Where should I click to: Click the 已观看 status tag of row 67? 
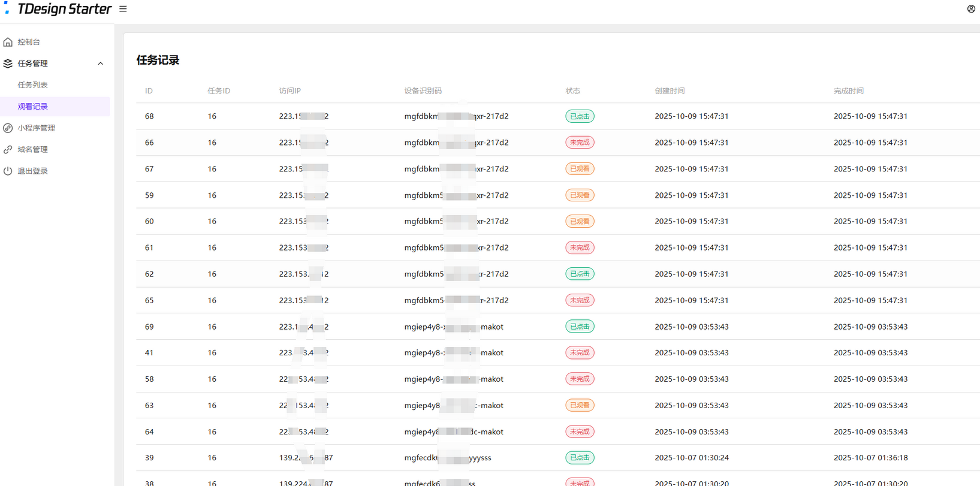click(x=580, y=169)
